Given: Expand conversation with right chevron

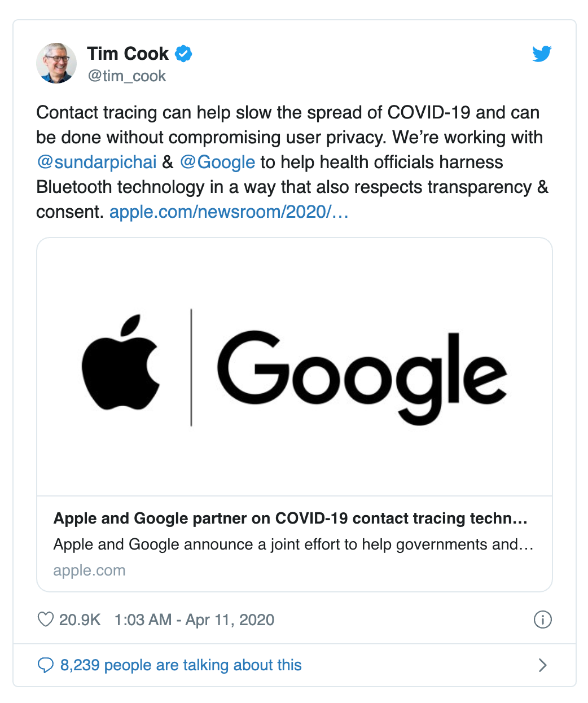Looking at the screenshot, I should coord(542,665).
